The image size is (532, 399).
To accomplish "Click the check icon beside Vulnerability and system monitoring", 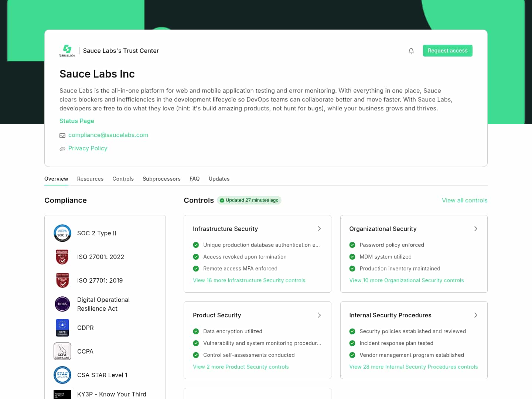I will [x=196, y=343].
